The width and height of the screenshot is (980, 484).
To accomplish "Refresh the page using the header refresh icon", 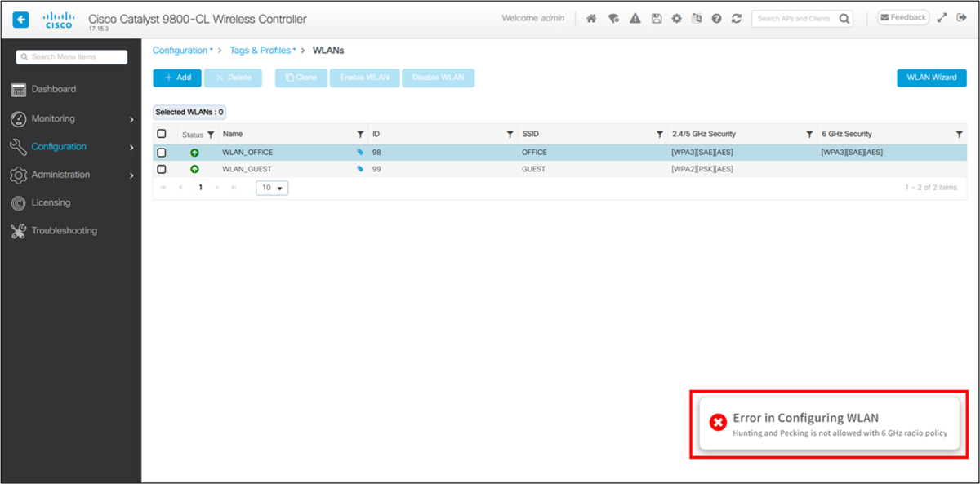I will [737, 19].
